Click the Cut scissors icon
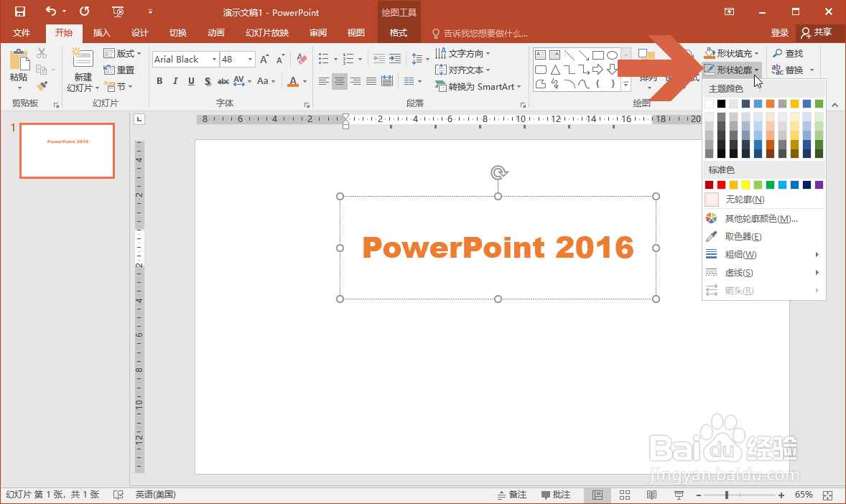846x504 pixels. (42, 53)
